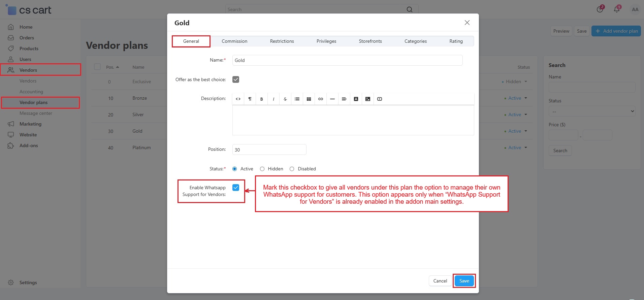The image size is (644, 300).
Task: Switch to the Commission tab
Action: click(234, 41)
